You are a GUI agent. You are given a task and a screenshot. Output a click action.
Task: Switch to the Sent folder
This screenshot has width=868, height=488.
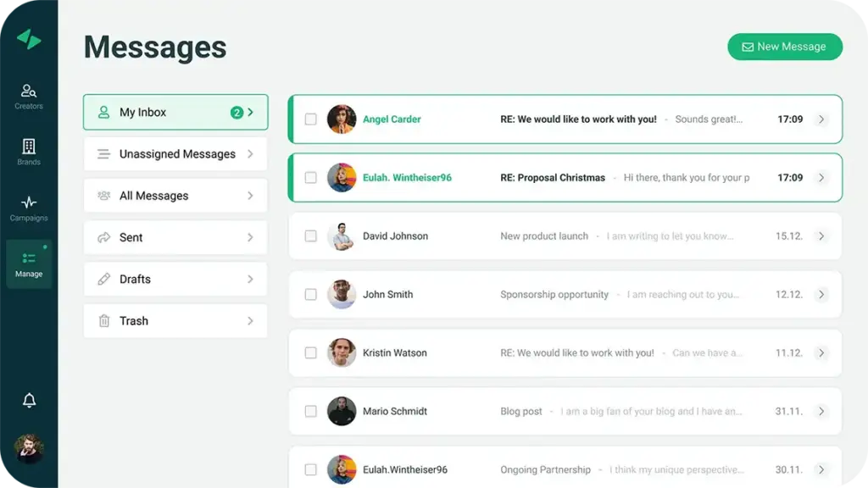(175, 238)
